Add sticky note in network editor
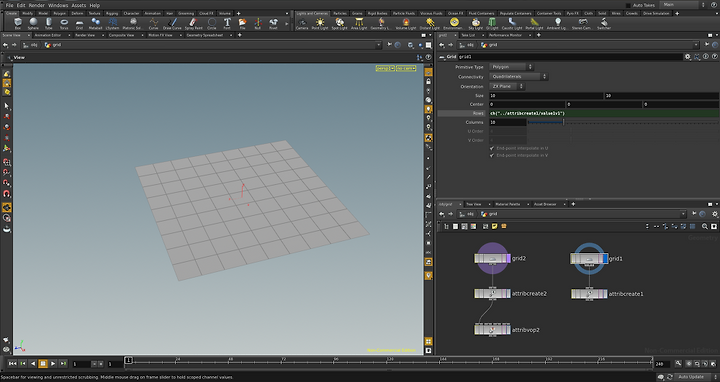 pyautogui.click(x=495, y=226)
